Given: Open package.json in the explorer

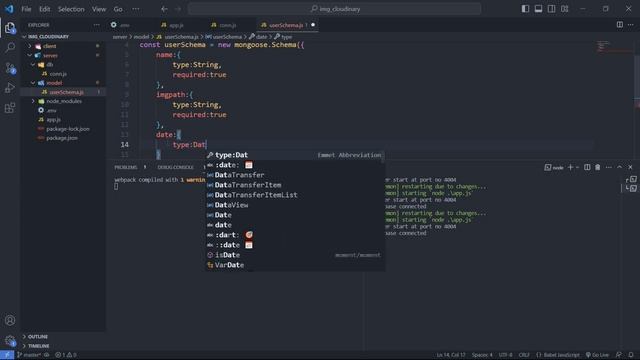Looking at the screenshot, I should point(63,138).
